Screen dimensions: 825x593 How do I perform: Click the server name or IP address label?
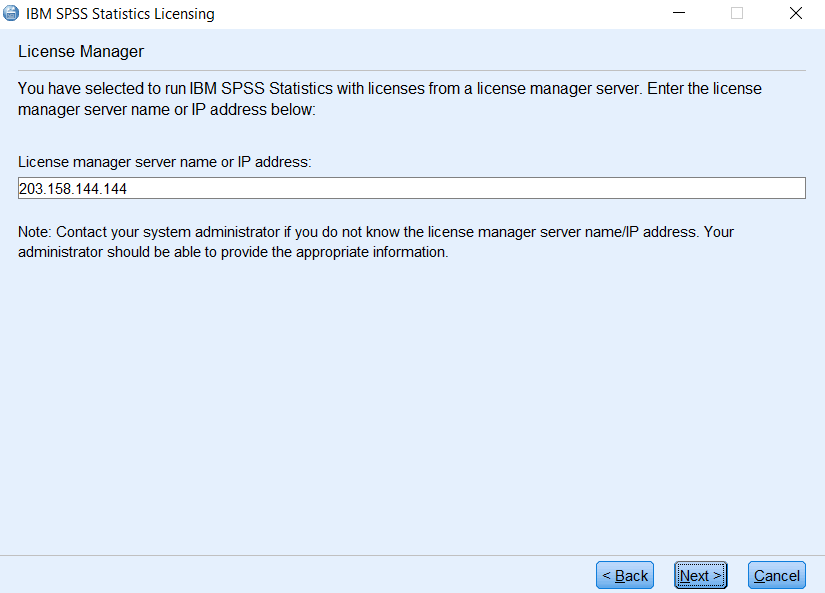tap(165, 162)
